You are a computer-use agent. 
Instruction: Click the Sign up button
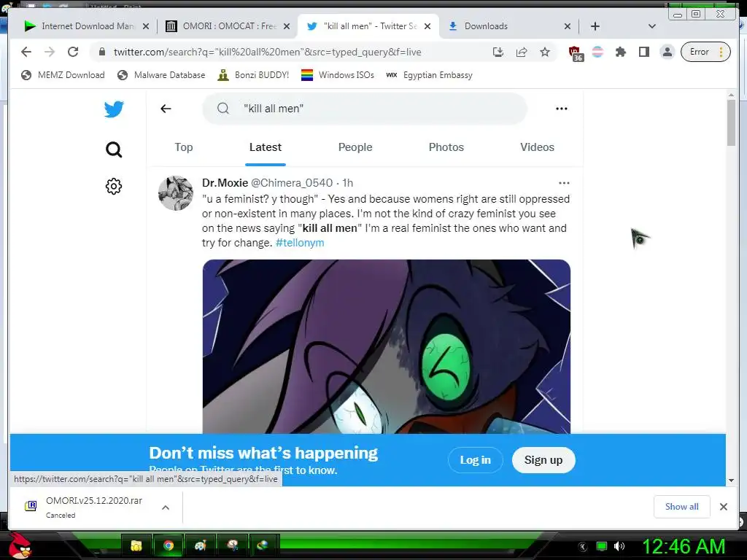[x=543, y=460]
